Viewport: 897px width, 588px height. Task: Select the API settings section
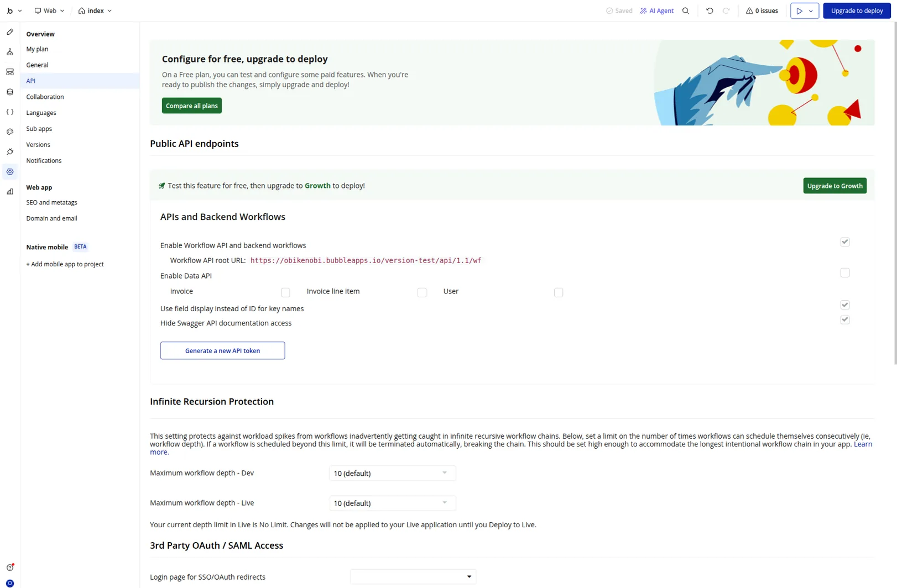click(x=80, y=81)
